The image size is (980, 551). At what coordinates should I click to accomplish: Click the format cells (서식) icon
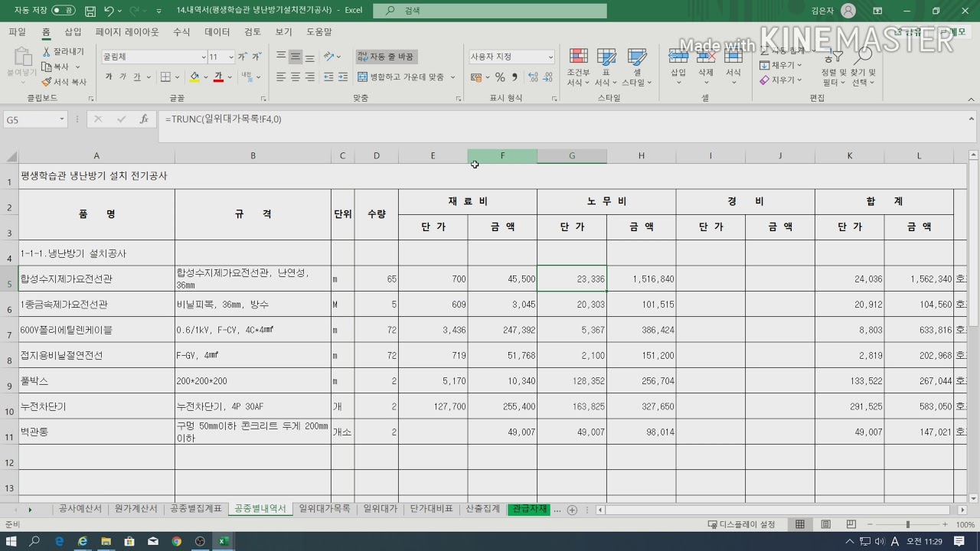coord(733,57)
